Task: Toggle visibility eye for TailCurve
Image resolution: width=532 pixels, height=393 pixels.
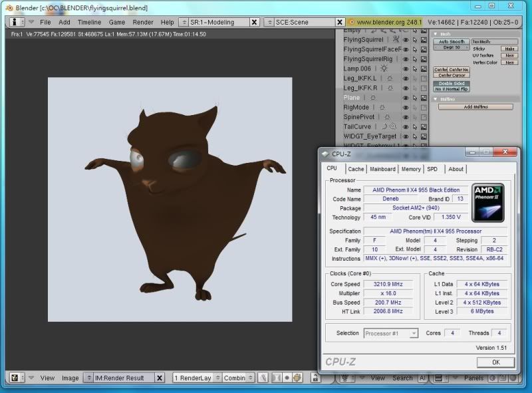Action: point(406,126)
